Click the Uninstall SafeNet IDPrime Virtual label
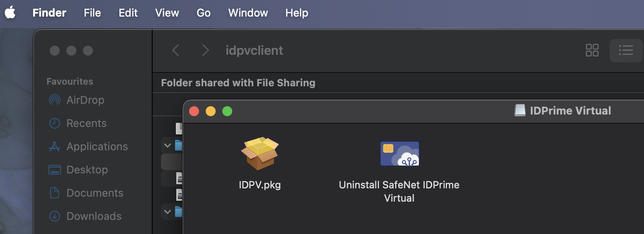The height and width of the screenshot is (234, 644). coord(399,191)
